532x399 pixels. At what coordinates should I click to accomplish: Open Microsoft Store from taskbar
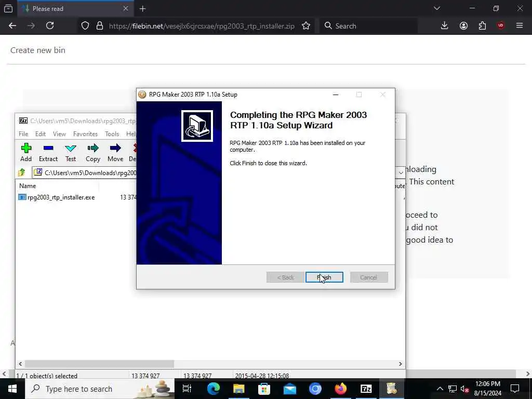click(264, 389)
